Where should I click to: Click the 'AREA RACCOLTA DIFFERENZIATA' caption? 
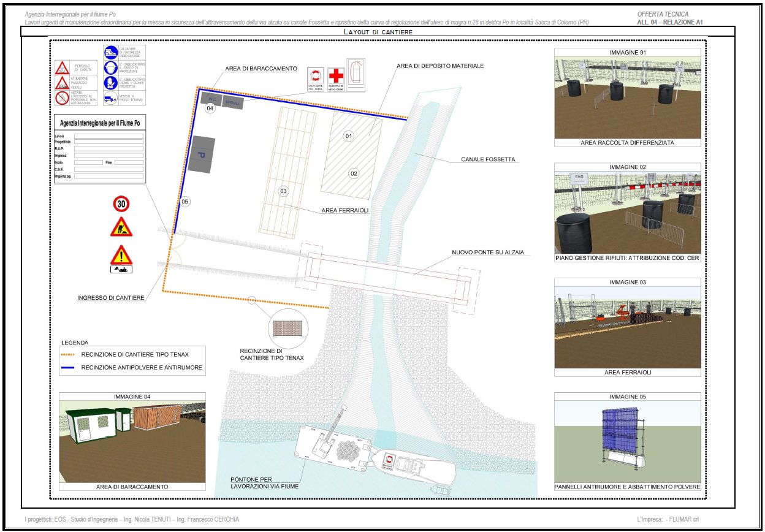628,143
